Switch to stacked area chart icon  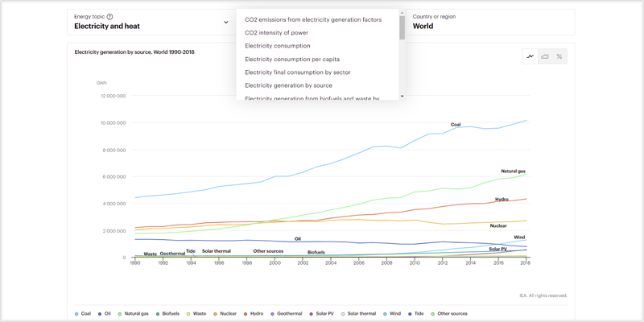(x=545, y=56)
